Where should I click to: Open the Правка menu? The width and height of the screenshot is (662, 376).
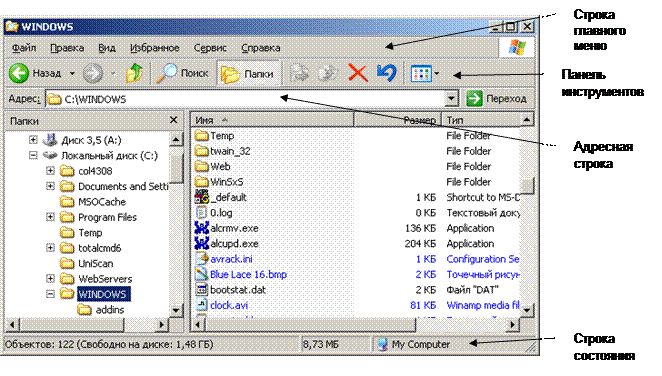[x=67, y=48]
